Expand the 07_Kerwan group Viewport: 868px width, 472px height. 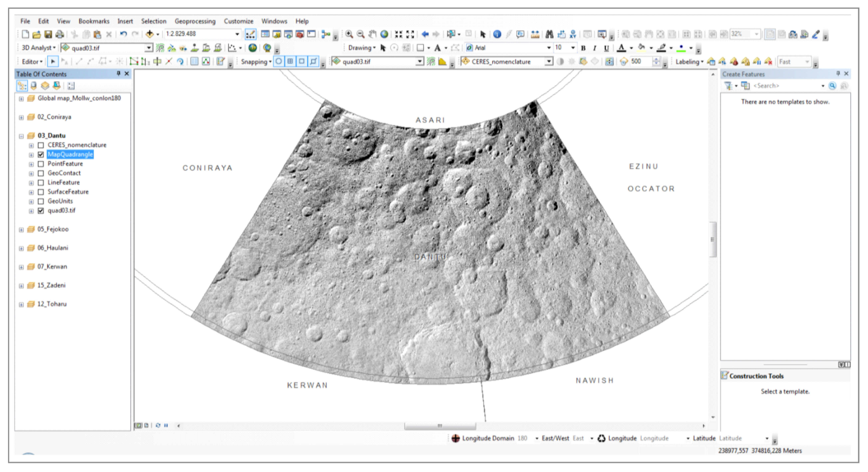(x=21, y=267)
